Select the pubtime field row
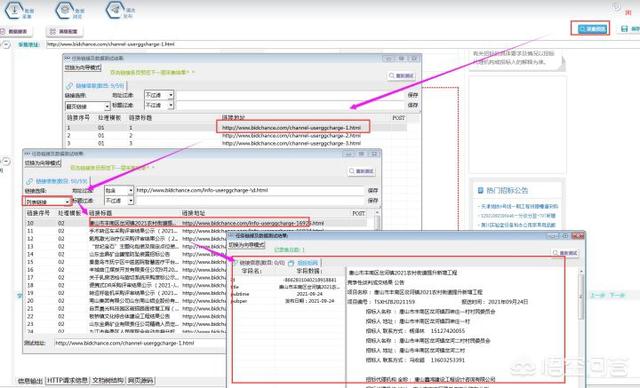This screenshot has height=388, width=640. pyautogui.click(x=287, y=294)
